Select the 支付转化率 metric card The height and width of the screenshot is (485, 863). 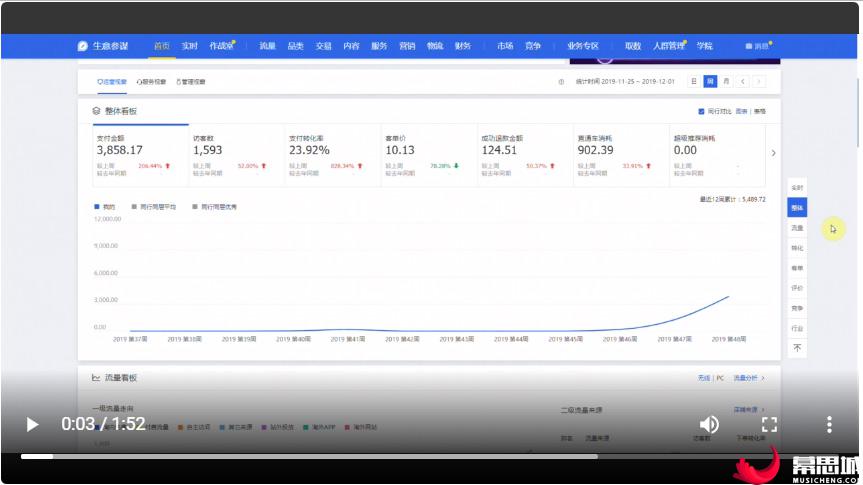point(333,156)
